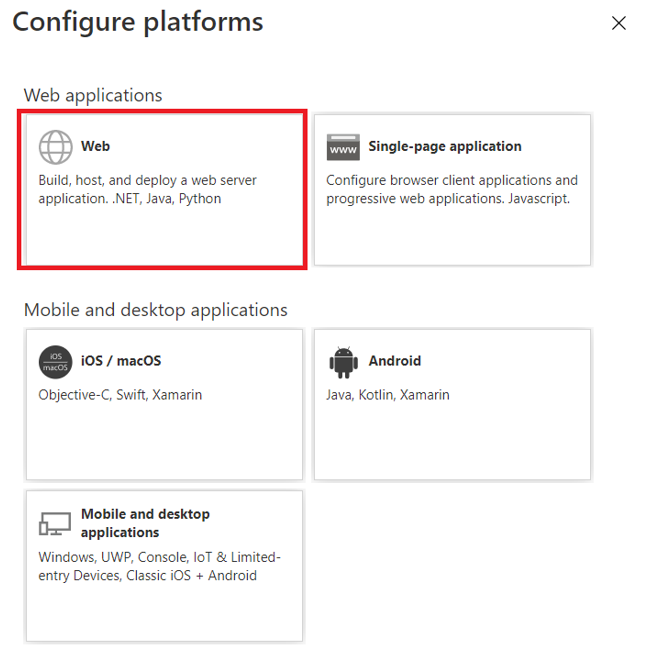
Task: Click the 'Mobile and desktop applications' section heading
Action: click(x=156, y=310)
